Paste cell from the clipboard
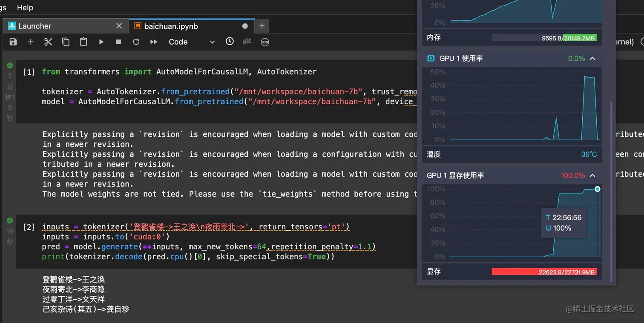 83,42
